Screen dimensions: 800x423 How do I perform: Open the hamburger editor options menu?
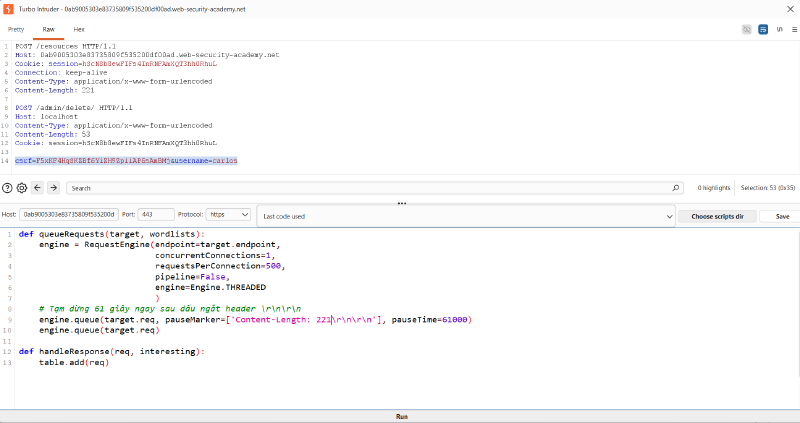[794, 30]
